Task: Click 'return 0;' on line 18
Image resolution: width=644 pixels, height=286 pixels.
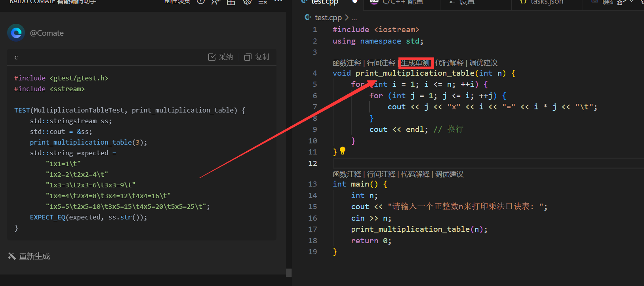Action: [371, 241]
